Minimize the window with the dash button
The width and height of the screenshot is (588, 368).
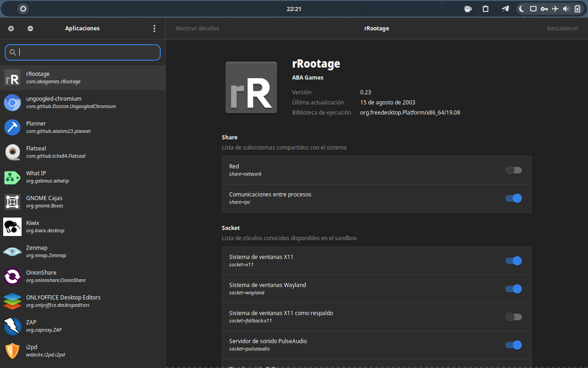point(30,29)
